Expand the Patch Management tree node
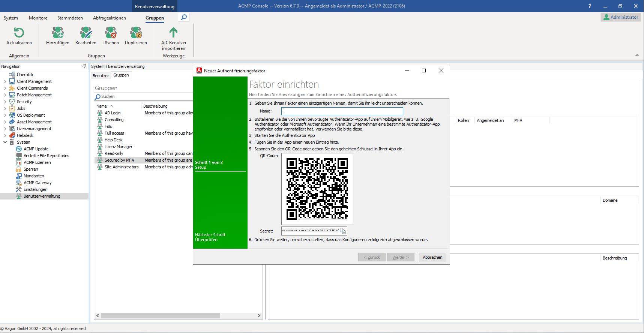 coord(5,95)
